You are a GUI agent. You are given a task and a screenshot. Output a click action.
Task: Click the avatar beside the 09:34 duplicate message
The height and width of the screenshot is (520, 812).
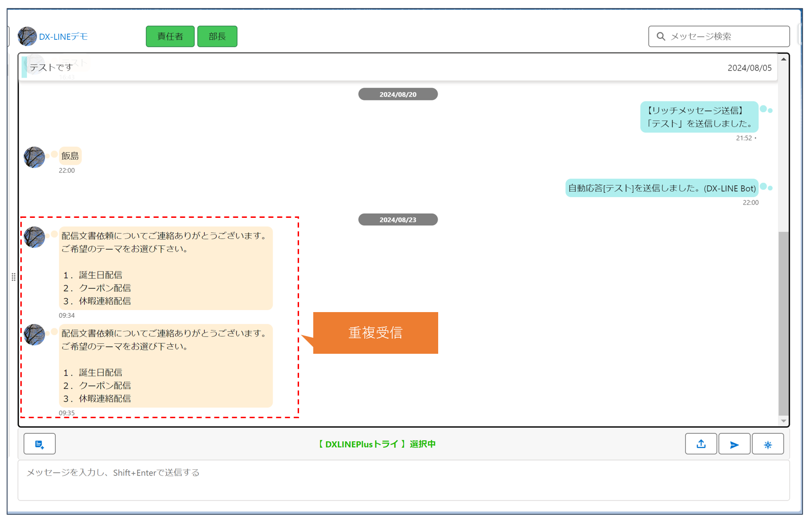[34, 237]
